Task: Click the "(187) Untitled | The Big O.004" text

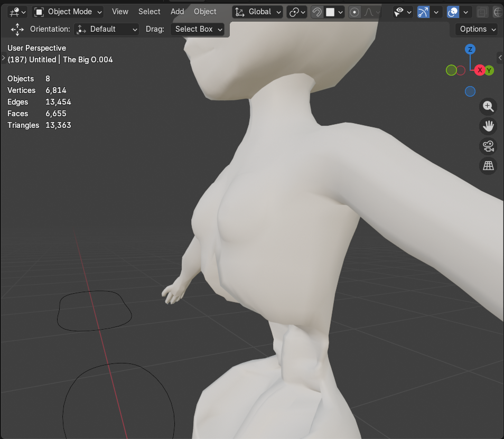Action: (x=60, y=60)
